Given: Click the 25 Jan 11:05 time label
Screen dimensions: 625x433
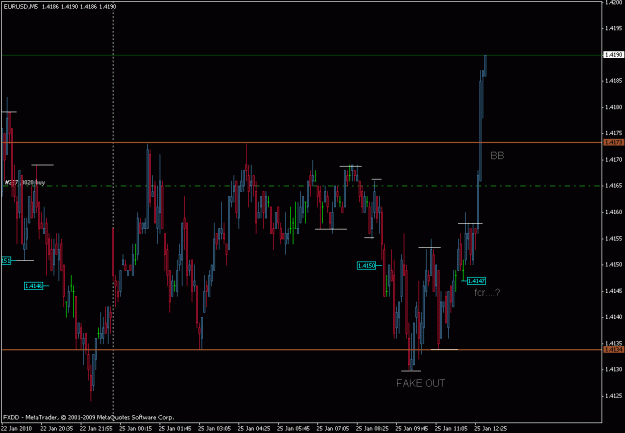Looking at the screenshot, I should pos(452,429).
